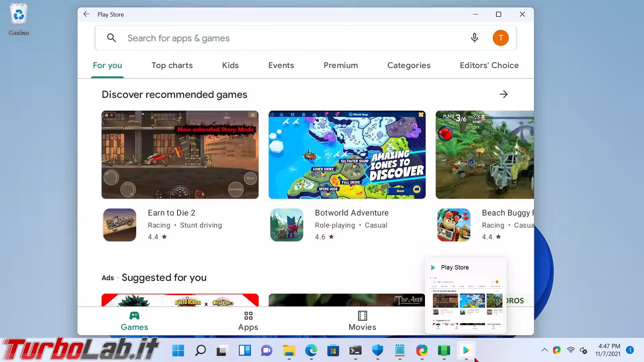Click the Play Store taskbar preview thumbnail
The image size is (644, 362).
(466, 303)
